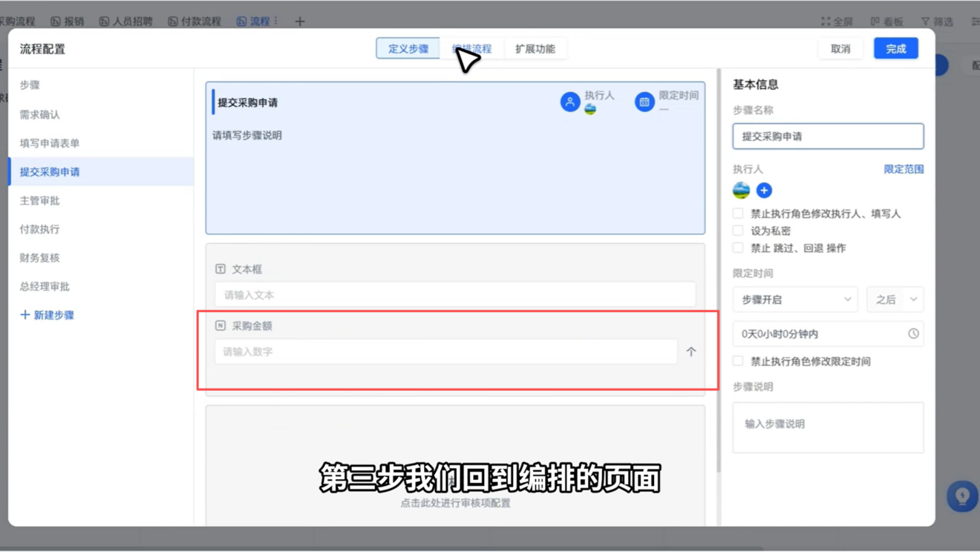Click the 输入步骤说明 text area
Viewport: 980px width, 552px height.
coord(828,428)
